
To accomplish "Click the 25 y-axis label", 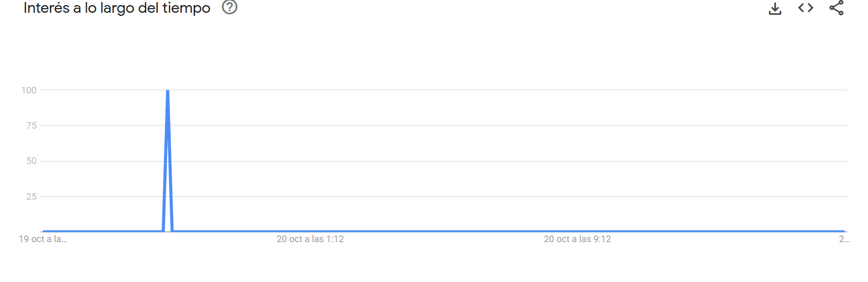I will tap(32, 197).
